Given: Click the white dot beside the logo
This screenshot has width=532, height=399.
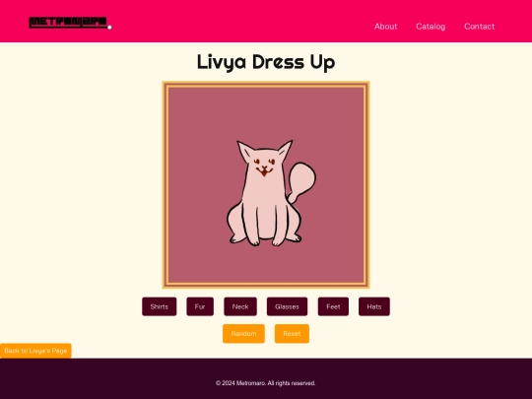Looking at the screenshot, I should pyautogui.click(x=109, y=28).
